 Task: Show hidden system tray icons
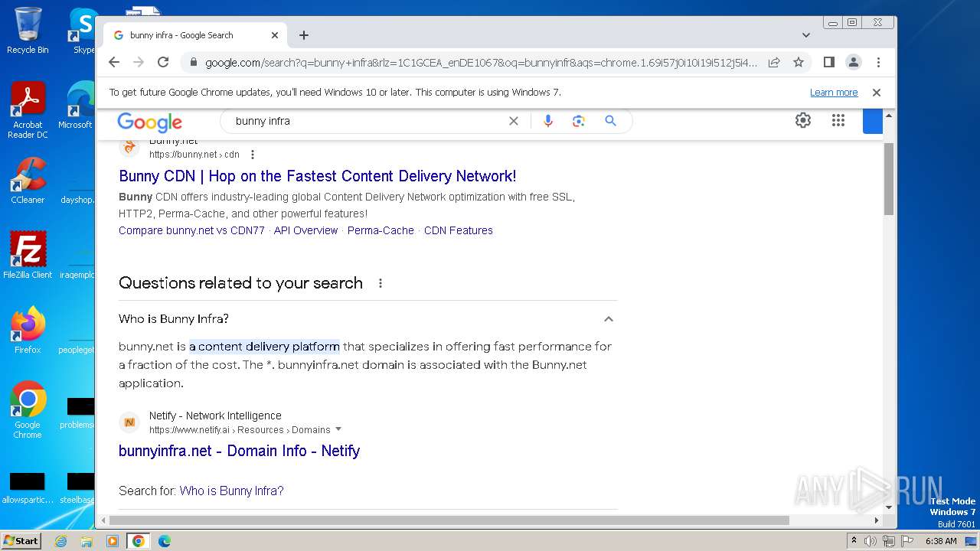click(x=854, y=541)
